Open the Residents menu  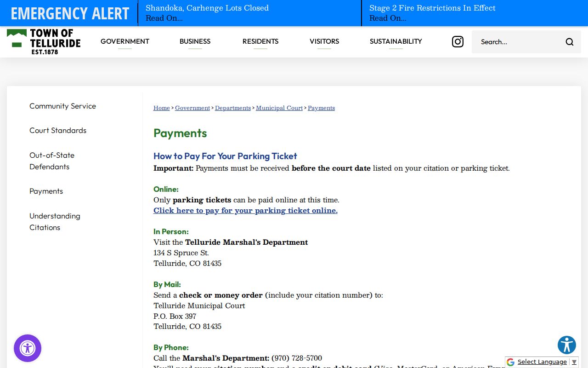point(260,41)
